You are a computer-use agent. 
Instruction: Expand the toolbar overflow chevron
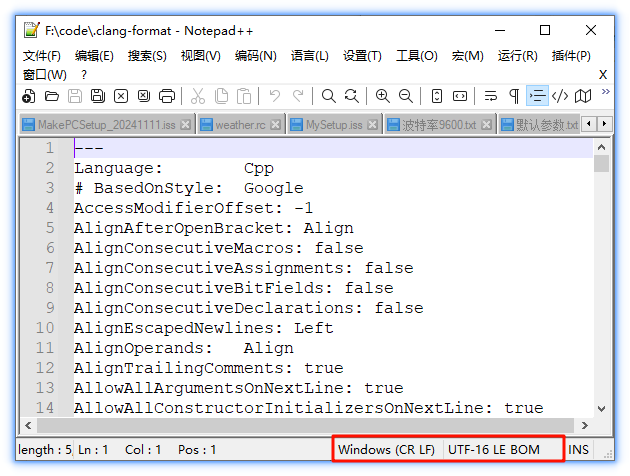(605, 92)
